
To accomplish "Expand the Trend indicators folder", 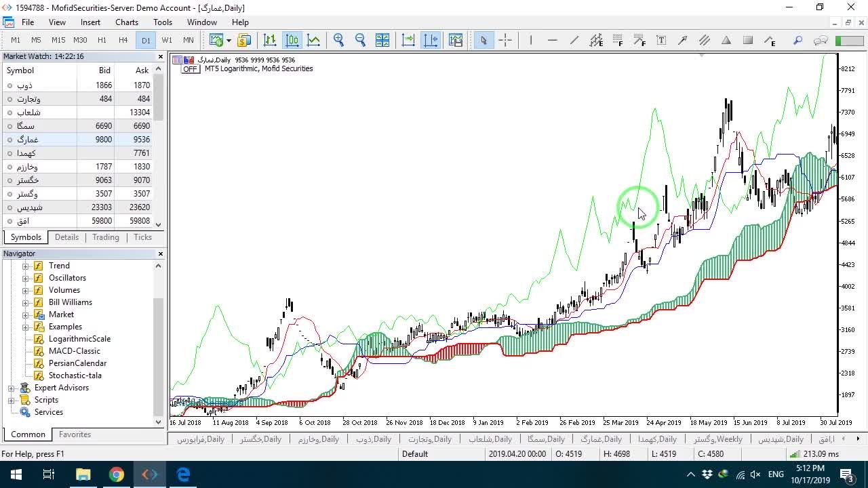I will pyautogui.click(x=26, y=266).
